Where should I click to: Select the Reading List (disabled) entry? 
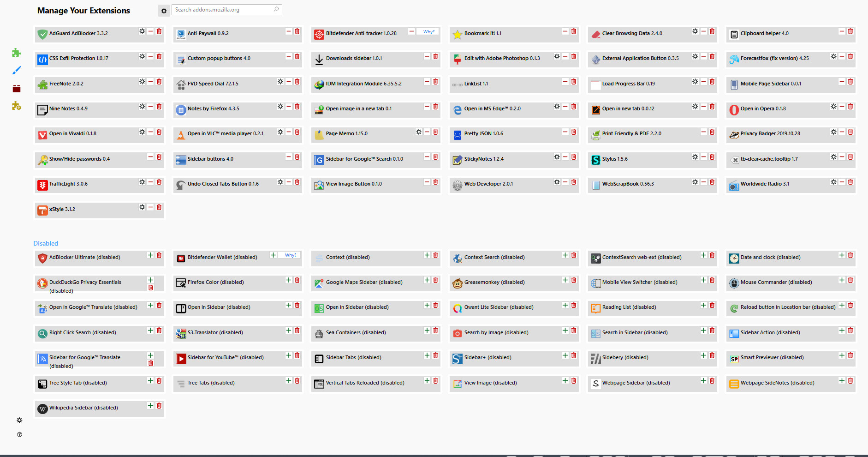(653, 308)
